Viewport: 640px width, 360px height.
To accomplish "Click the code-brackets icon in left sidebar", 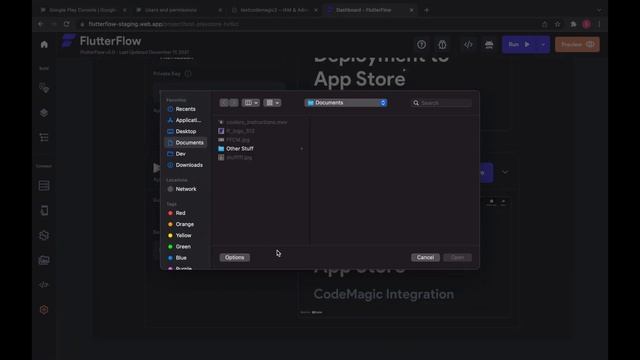I will pyautogui.click(x=44, y=285).
